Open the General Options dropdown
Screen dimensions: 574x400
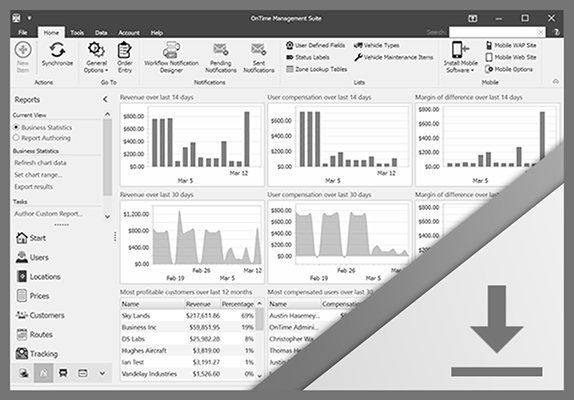(x=96, y=57)
